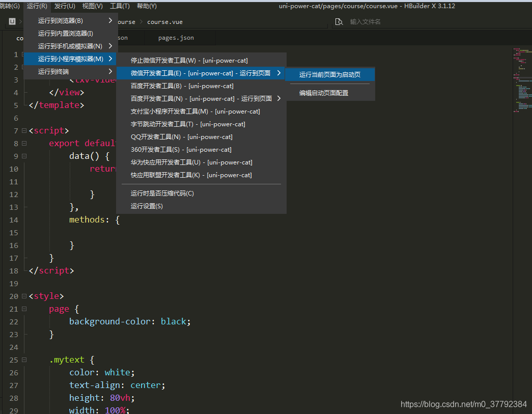The image size is (532, 414).
Task: Choose 停止微信开发者工具(W)
Action: (201, 61)
